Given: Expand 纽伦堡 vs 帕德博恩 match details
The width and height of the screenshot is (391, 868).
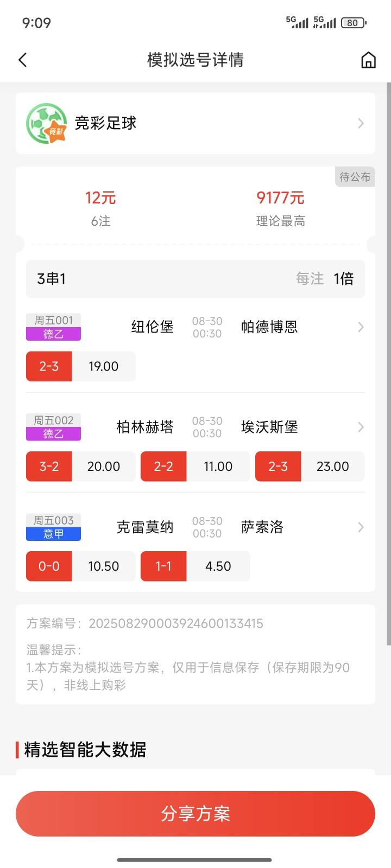Looking at the screenshot, I should pyautogui.click(x=361, y=327).
